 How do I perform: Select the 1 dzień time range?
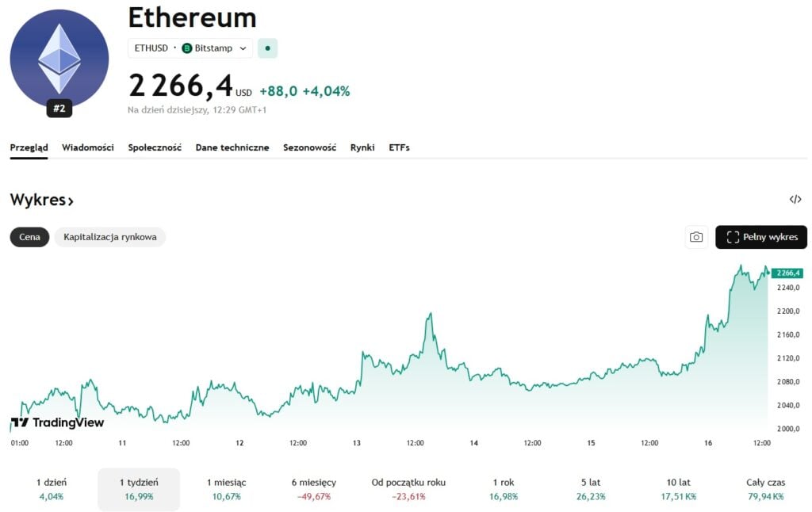click(52, 489)
